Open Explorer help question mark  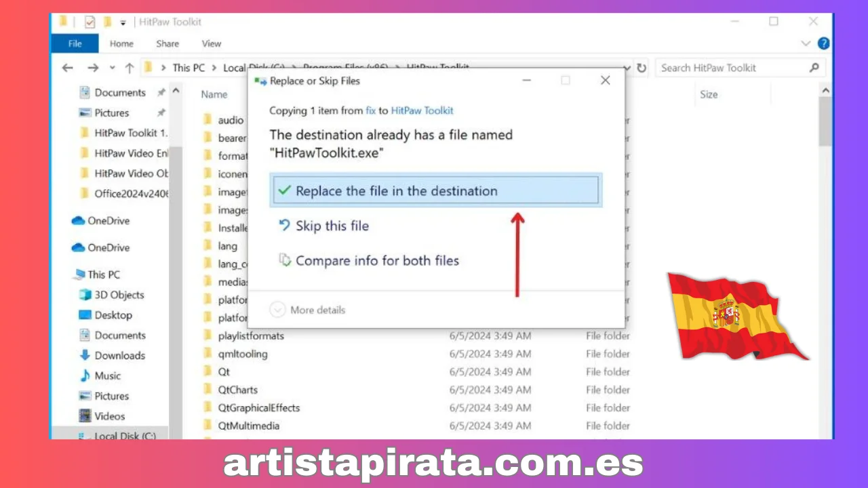coord(823,43)
